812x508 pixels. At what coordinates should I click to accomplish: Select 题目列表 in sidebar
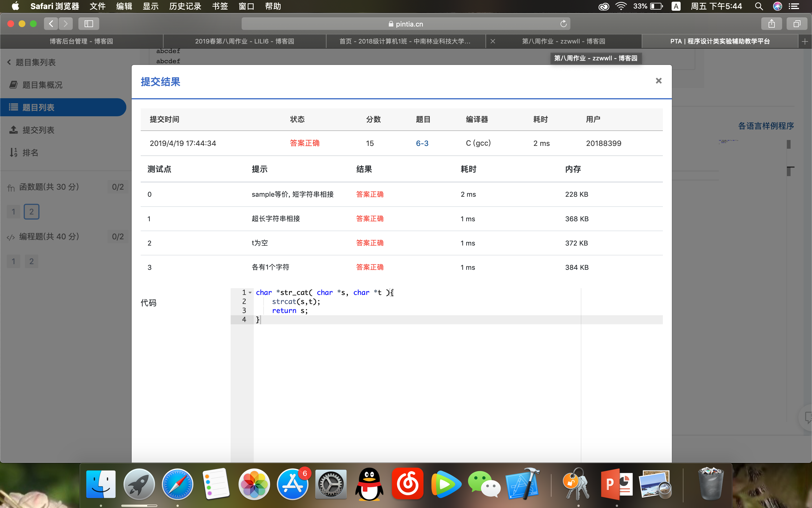coord(63,108)
